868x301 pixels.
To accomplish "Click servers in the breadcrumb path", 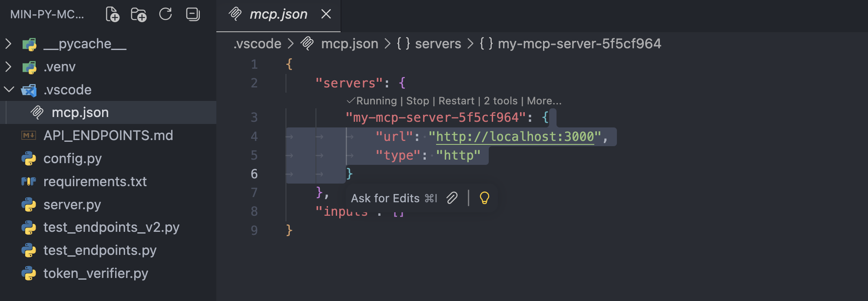I will [x=437, y=43].
